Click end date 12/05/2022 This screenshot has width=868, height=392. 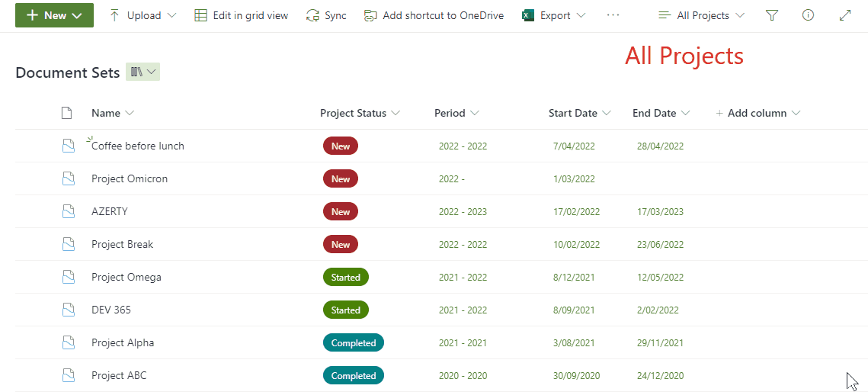[661, 277]
